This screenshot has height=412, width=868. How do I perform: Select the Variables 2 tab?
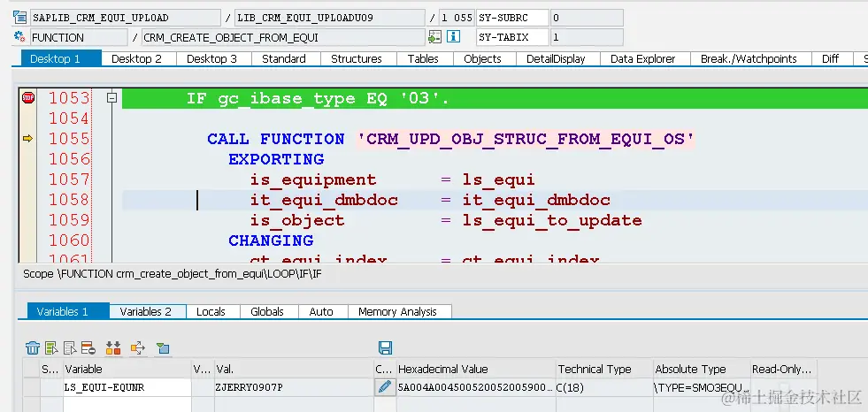[x=146, y=311]
